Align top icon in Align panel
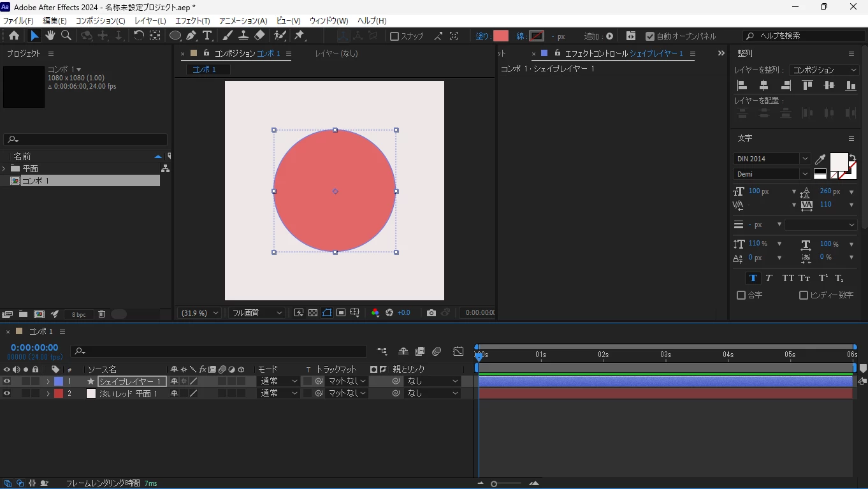The image size is (868, 489). [x=807, y=85]
